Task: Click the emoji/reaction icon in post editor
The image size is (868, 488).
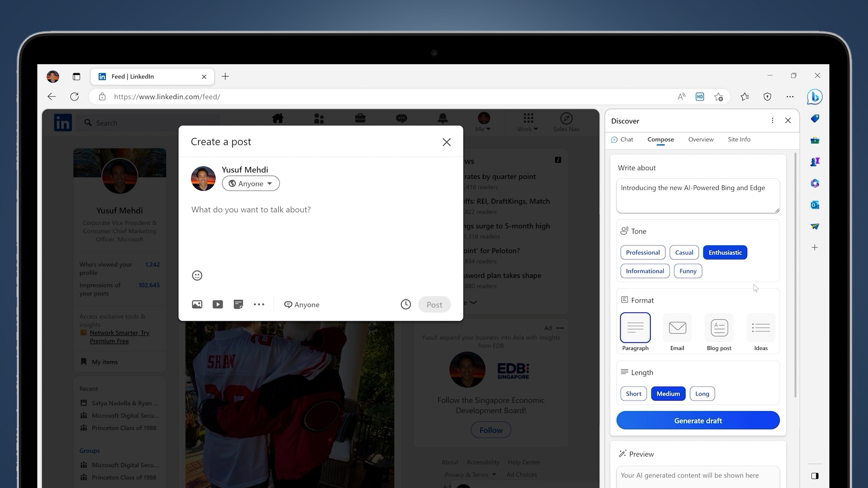Action: 197,275
